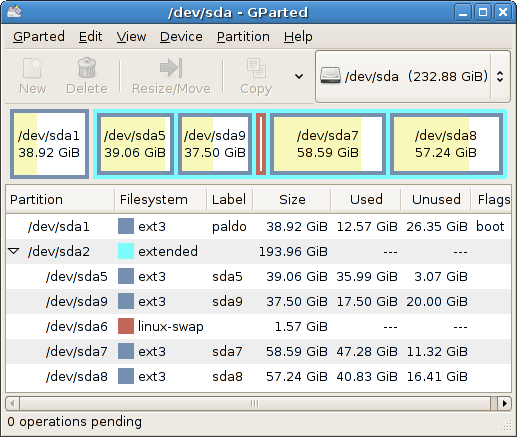The image size is (517, 437).
Task: Click the ext3 color swatch for /dev/sda7
Action: point(126,351)
